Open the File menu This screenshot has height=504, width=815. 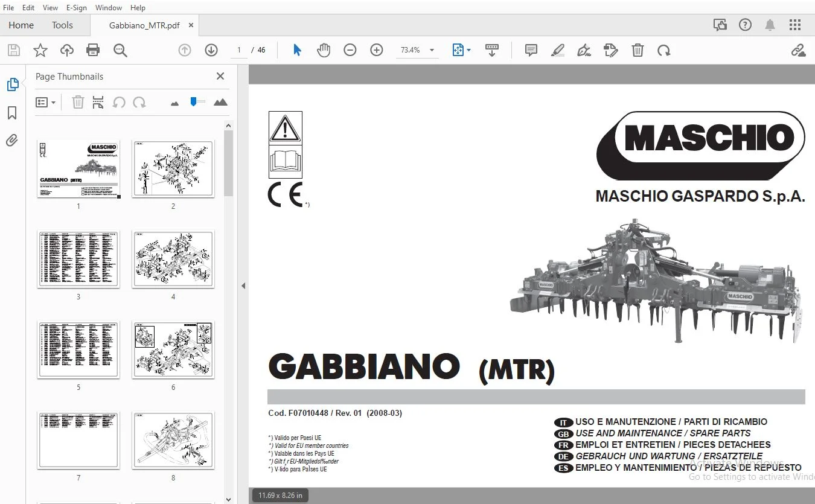click(x=8, y=8)
